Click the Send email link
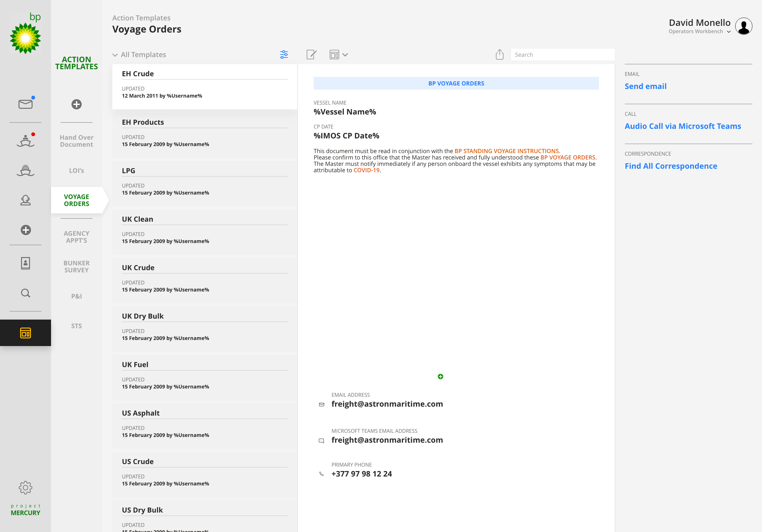The image size is (762, 532). pos(645,86)
